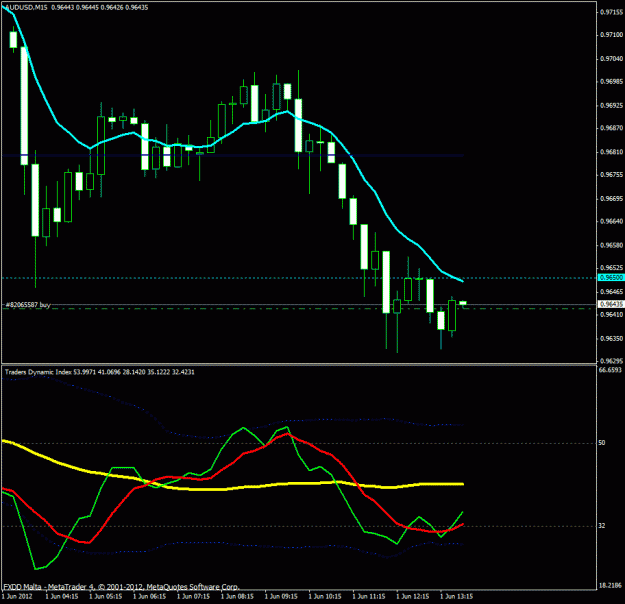
Task: Click the 0.97100 price axis label
Action: pyautogui.click(x=611, y=35)
